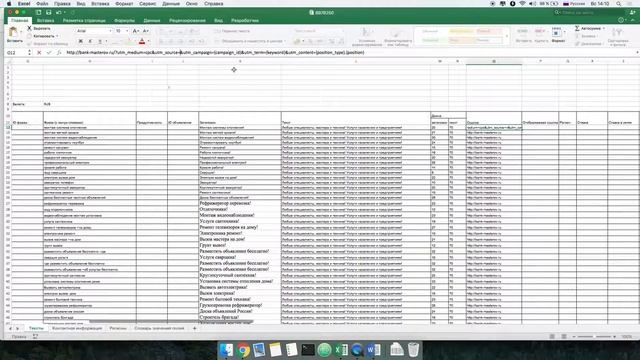Click the Format as Table icon
Viewport: 640px width, 360px height.
pyautogui.click(x=396, y=33)
